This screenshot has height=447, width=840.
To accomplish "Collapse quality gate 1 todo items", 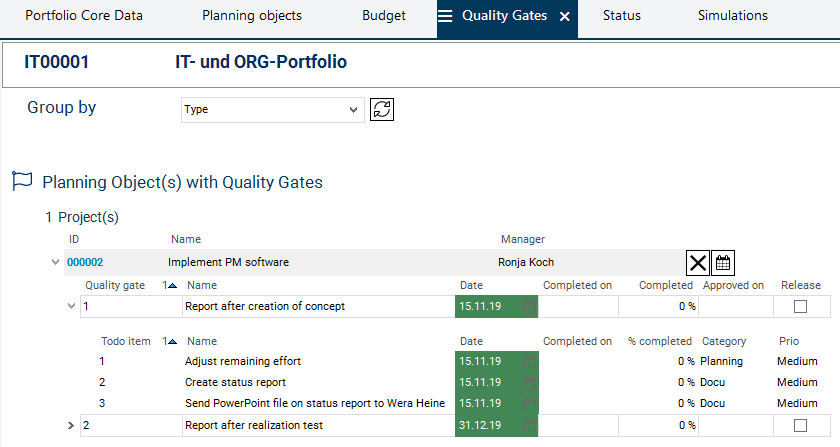I will tap(70, 306).
